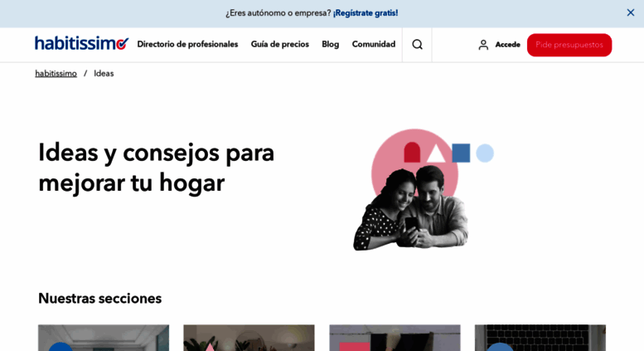
Task: Click the Pide presupuestos button
Action: (569, 45)
